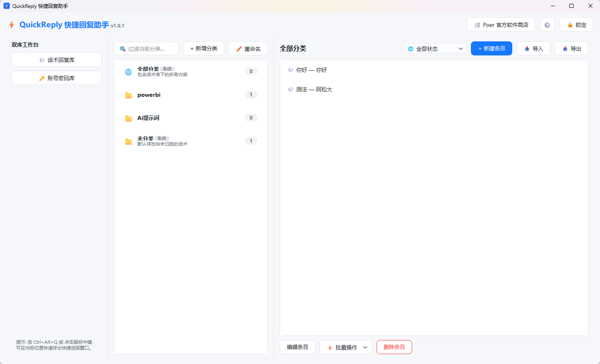The width and height of the screenshot is (600, 364).
Task: Open the 全部状态 status dropdown
Action: 435,48
